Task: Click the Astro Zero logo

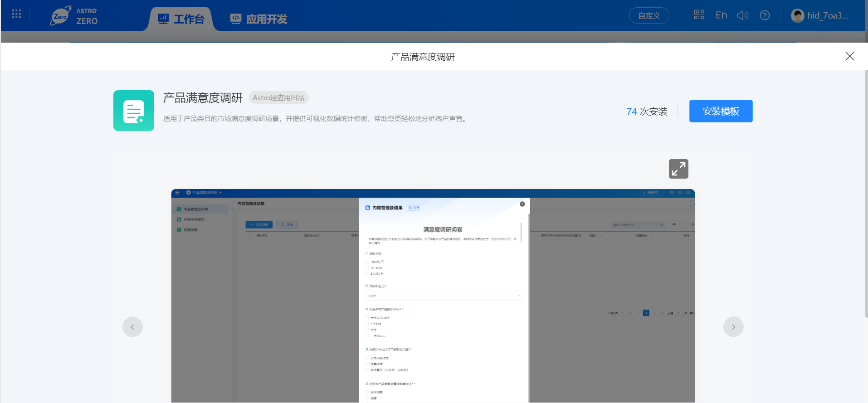Action: tap(74, 16)
